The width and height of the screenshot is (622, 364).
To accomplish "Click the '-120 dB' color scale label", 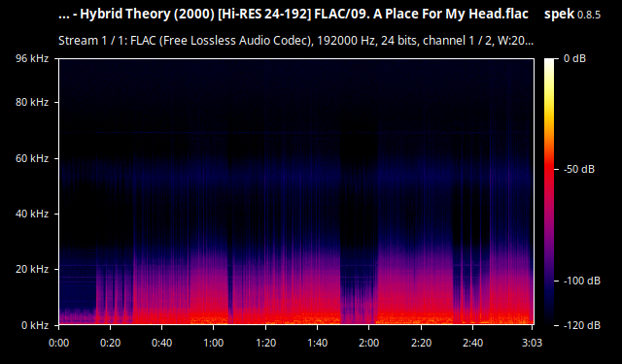I will [582, 325].
